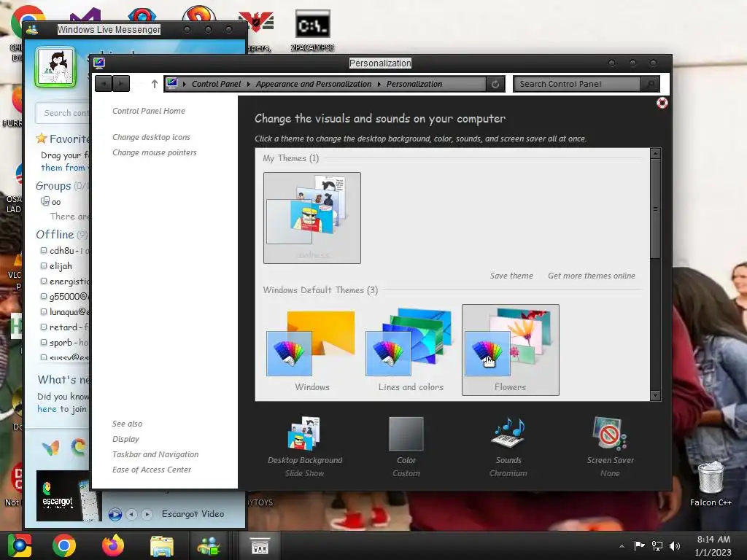The width and height of the screenshot is (747, 560).
Task: Open Change mouse pointers link
Action: pyautogui.click(x=155, y=152)
